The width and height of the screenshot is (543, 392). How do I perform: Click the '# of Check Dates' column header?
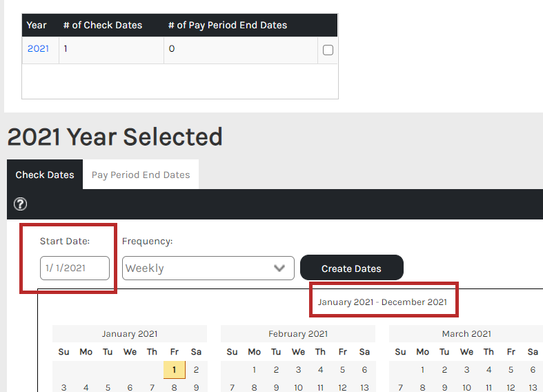pos(103,25)
